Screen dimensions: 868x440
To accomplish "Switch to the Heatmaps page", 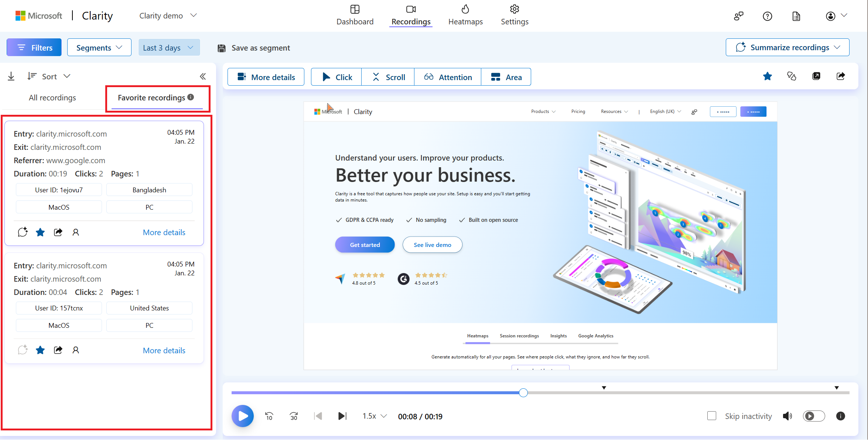I will tap(465, 15).
